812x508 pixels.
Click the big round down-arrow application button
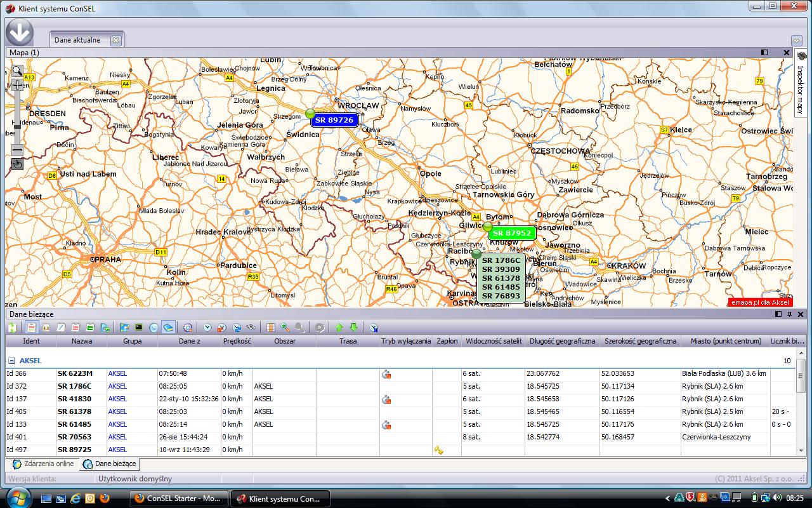click(x=20, y=32)
